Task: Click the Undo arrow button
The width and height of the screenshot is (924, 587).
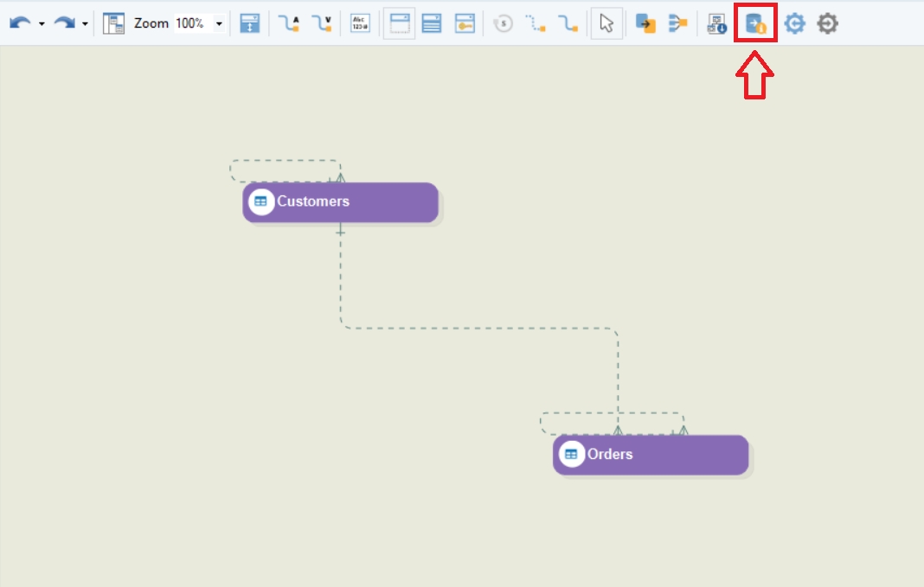Action: tap(21, 23)
